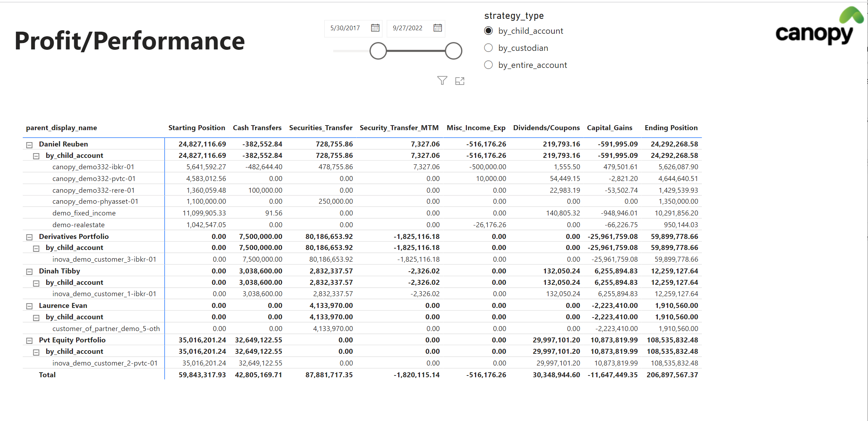Open the end date calendar picker icon
868x421 pixels.
tap(437, 28)
